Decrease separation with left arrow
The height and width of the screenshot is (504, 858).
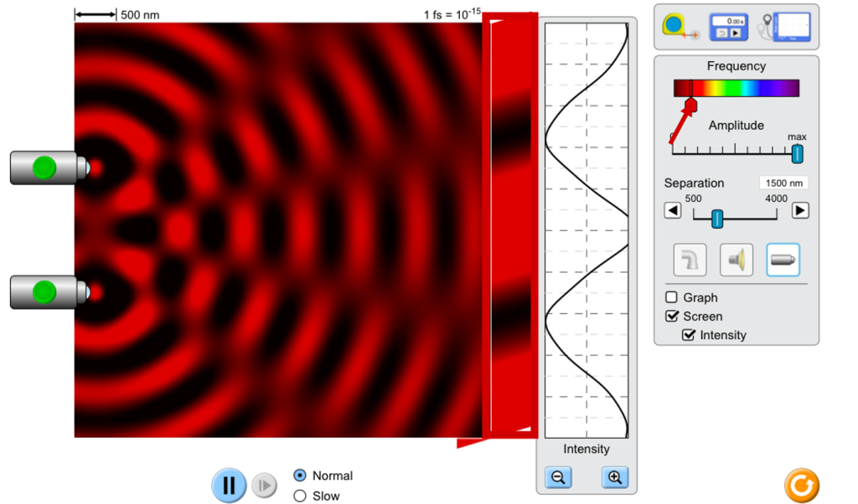click(673, 210)
